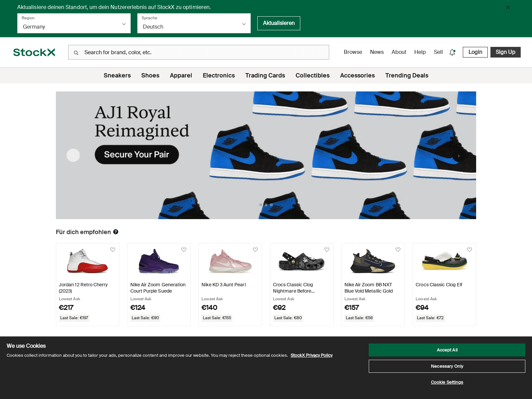This screenshot has height=399, width=532.
Task: Select the Trading Cards category
Action: coord(265,75)
